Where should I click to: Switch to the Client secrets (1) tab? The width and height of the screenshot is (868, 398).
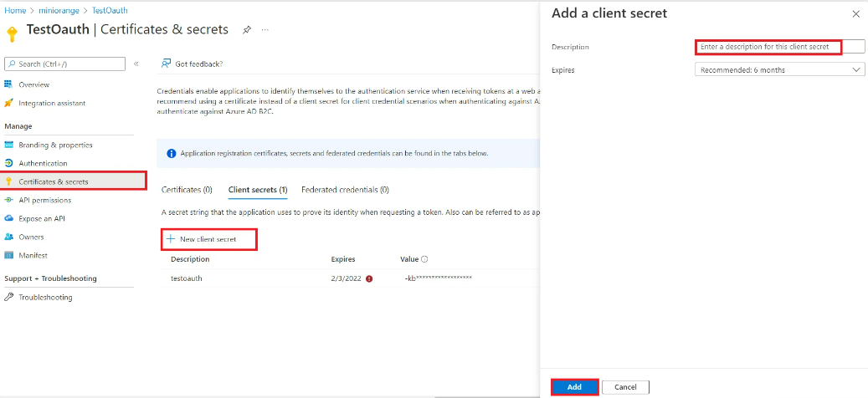click(258, 190)
